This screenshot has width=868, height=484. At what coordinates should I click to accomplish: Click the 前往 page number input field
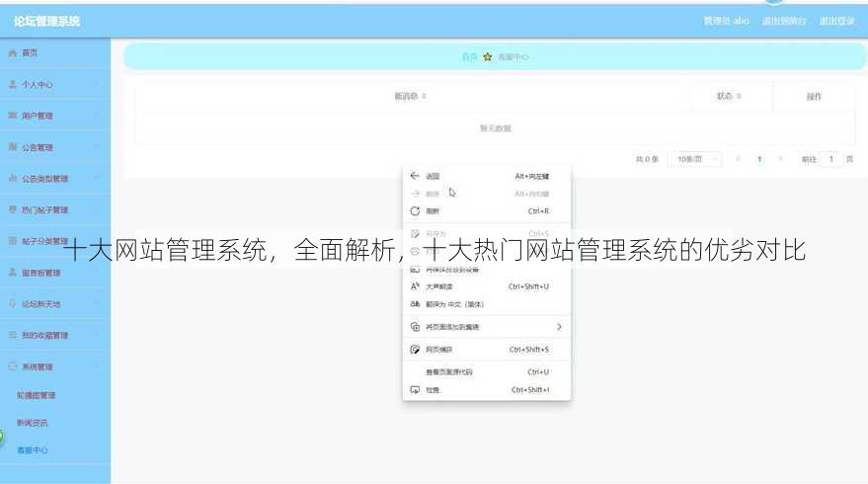click(830, 159)
